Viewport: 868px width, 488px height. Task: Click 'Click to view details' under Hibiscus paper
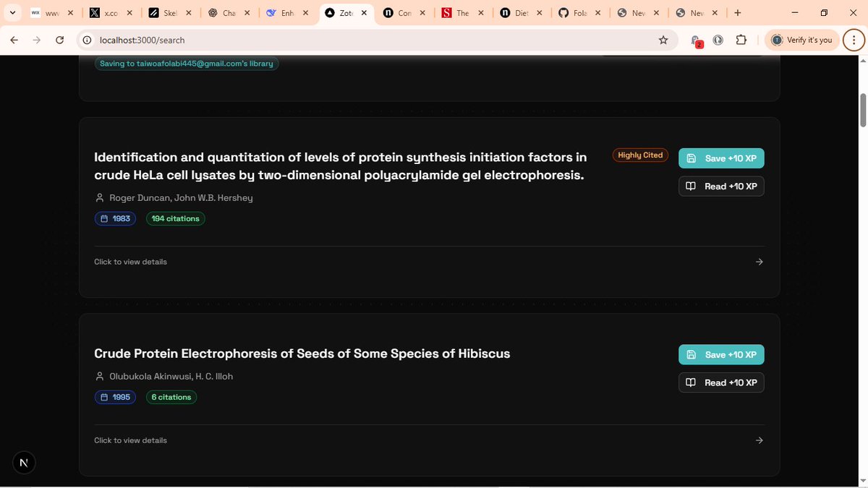point(130,440)
